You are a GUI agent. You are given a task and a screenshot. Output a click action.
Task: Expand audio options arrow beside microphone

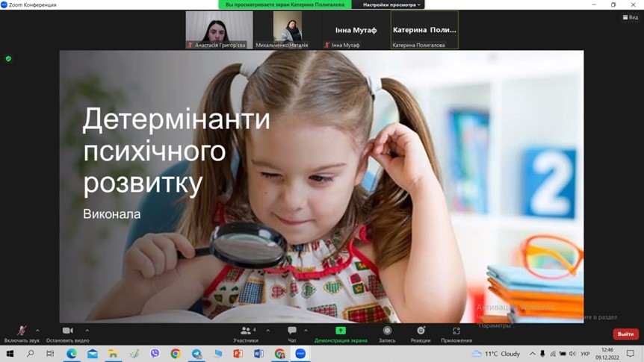37,330
